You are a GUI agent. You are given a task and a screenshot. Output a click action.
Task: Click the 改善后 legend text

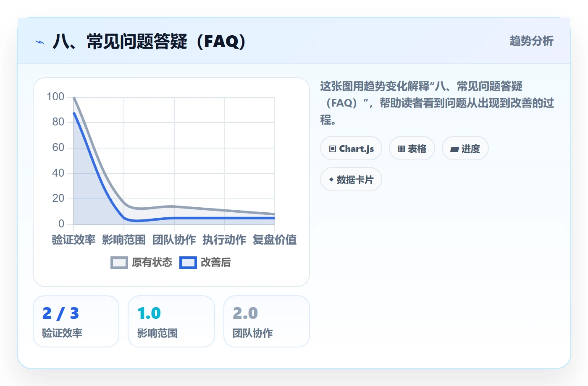click(216, 263)
